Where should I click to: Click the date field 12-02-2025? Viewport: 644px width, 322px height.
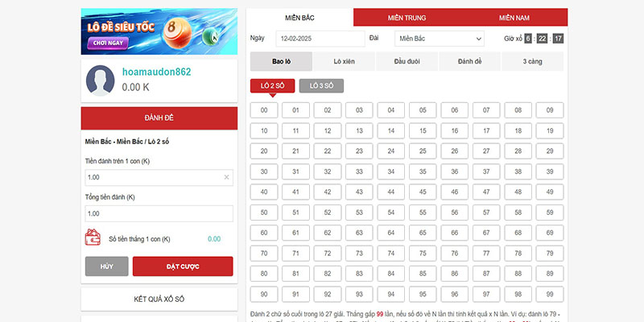[319, 39]
